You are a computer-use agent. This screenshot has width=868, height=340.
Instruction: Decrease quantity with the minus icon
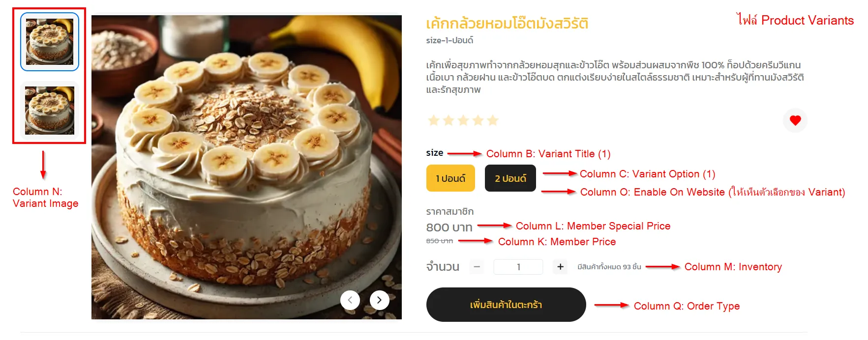point(477,267)
